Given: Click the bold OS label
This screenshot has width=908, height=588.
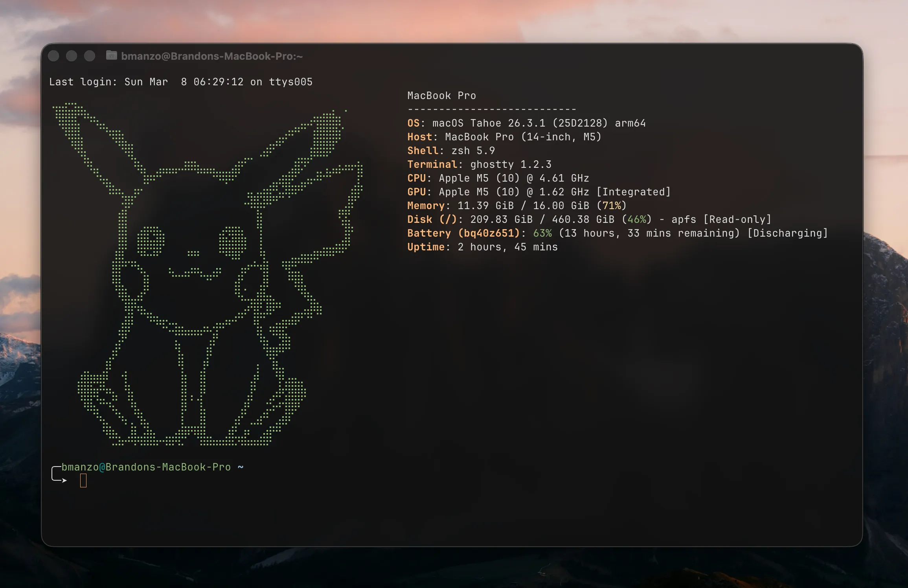Looking at the screenshot, I should (414, 123).
